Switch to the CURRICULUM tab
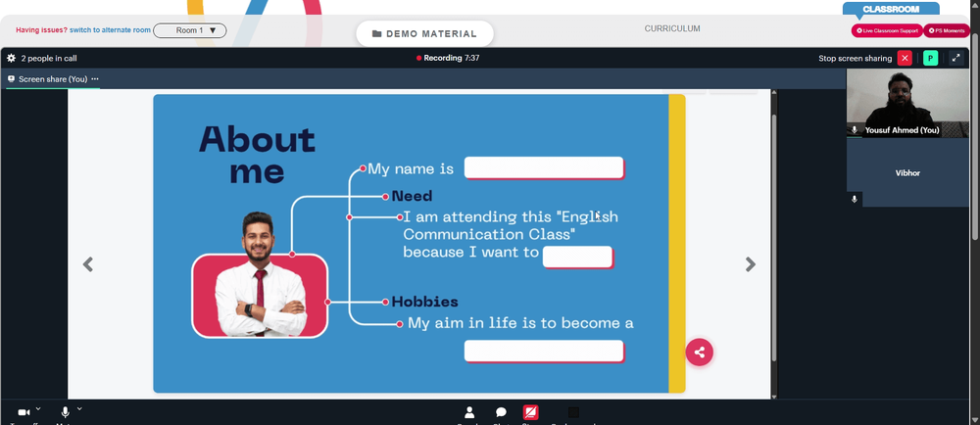980x425 pixels. 672,28
